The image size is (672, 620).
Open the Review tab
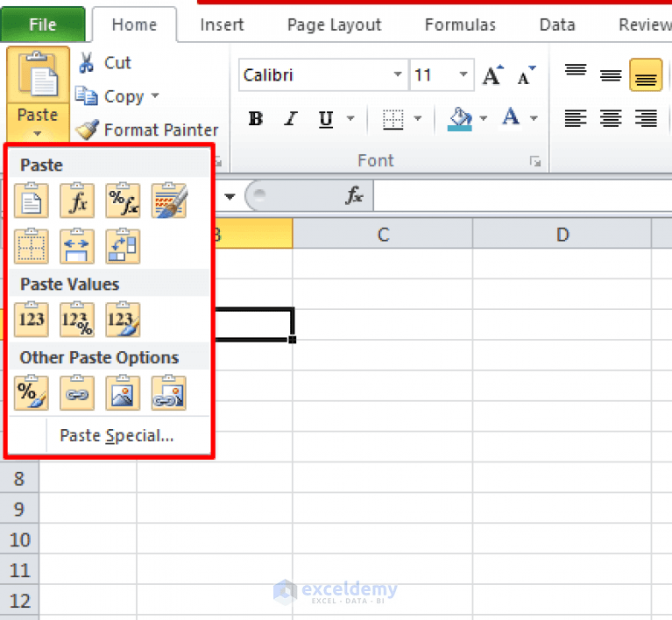click(645, 25)
